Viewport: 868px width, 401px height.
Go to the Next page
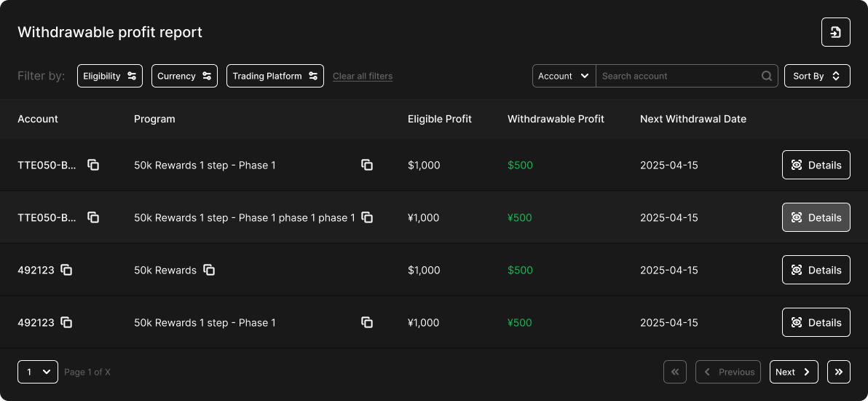pos(793,372)
